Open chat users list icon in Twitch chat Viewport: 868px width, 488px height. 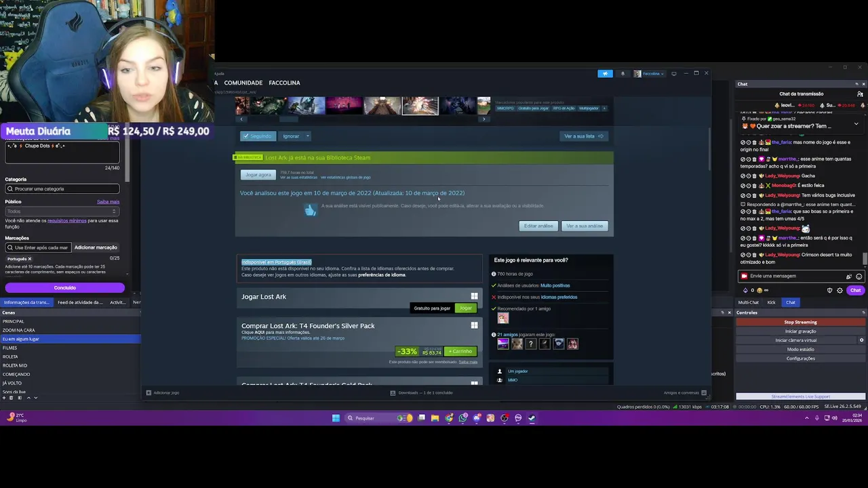click(860, 94)
